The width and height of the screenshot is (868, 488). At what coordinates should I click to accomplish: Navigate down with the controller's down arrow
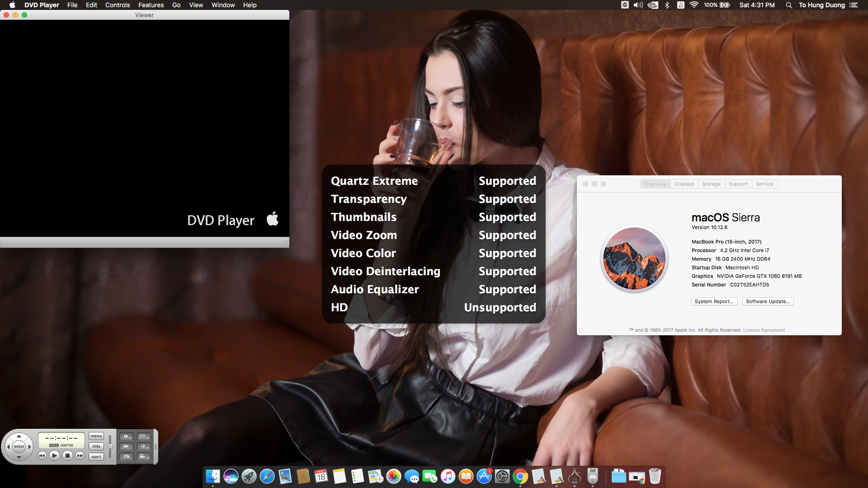coord(19,457)
